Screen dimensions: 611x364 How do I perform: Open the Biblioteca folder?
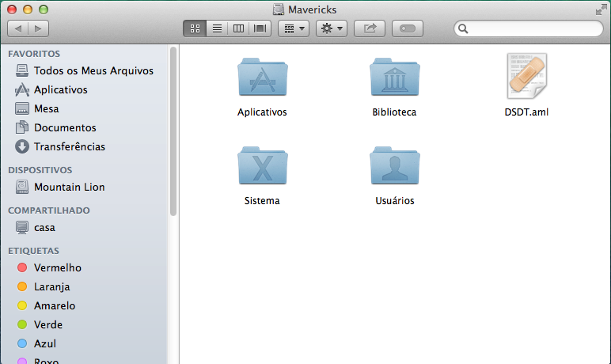pyautogui.click(x=394, y=79)
